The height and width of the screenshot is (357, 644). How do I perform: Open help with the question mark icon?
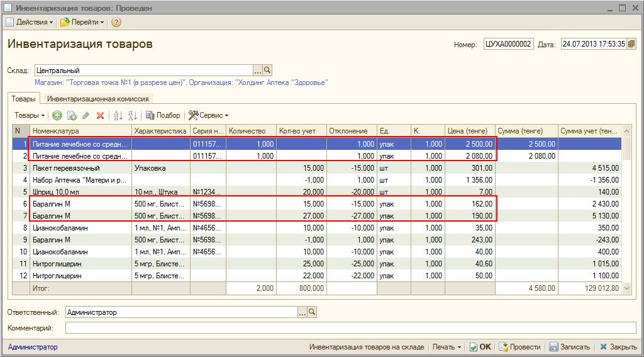pyautogui.click(x=116, y=22)
